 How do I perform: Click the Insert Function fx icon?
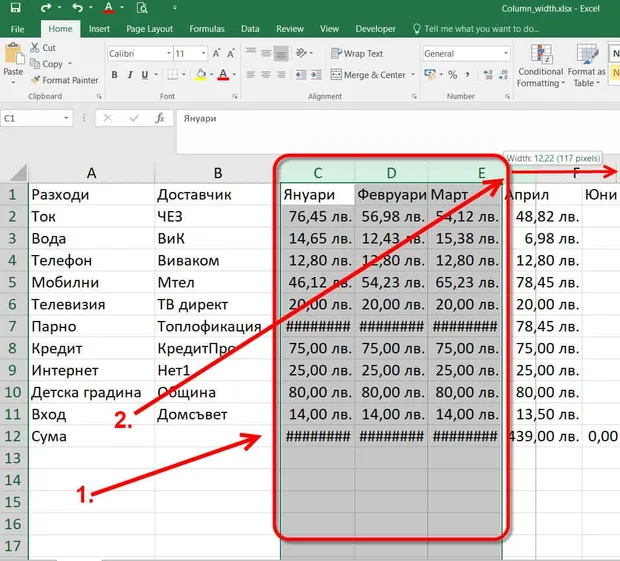(159, 118)
